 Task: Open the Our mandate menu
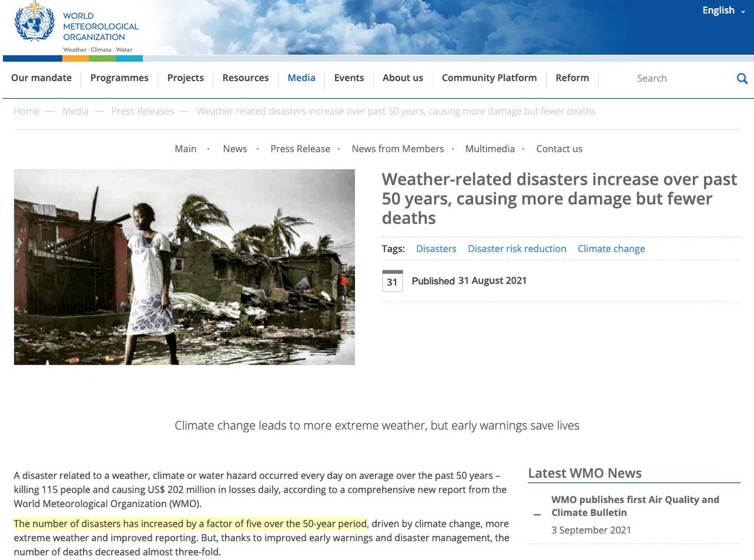(x=41, y=78)
